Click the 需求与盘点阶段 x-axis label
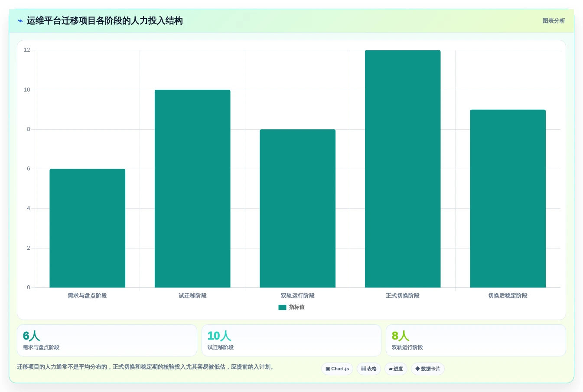The image size is (583, 392). (x=87, y=296)
